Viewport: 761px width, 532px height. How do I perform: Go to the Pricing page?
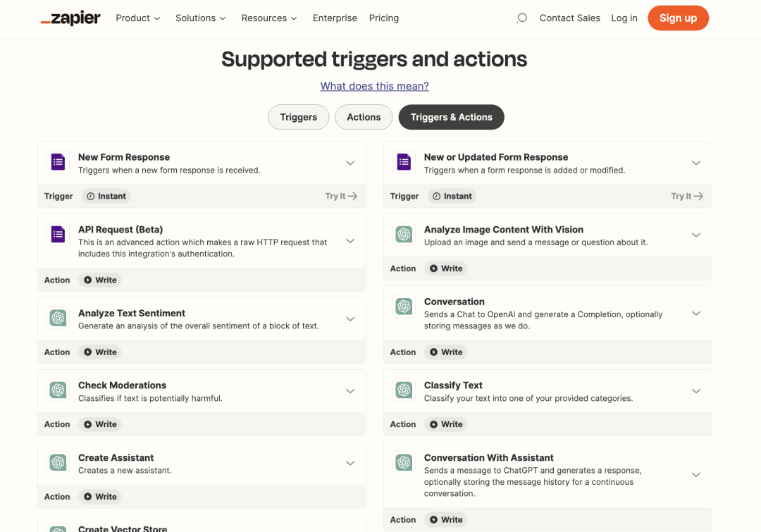[x=384, y=18]
